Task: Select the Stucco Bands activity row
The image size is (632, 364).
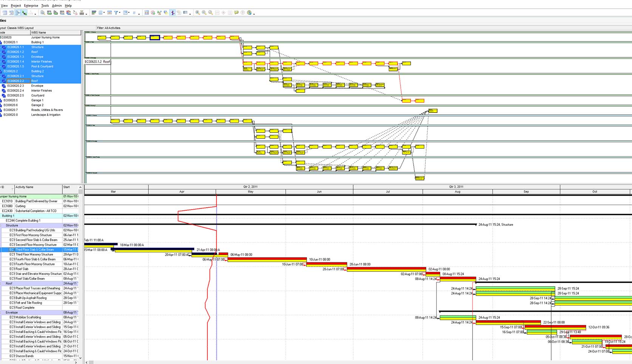Action: [x=39, y=356]
